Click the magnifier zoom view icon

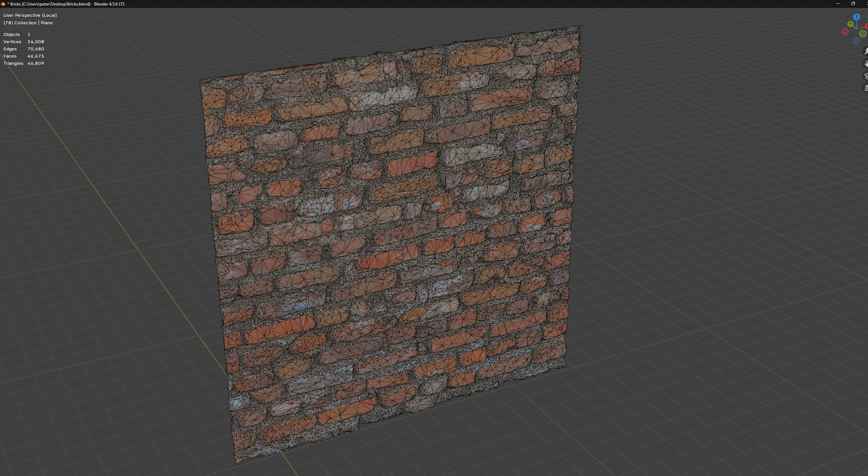(x=866, y=51)
